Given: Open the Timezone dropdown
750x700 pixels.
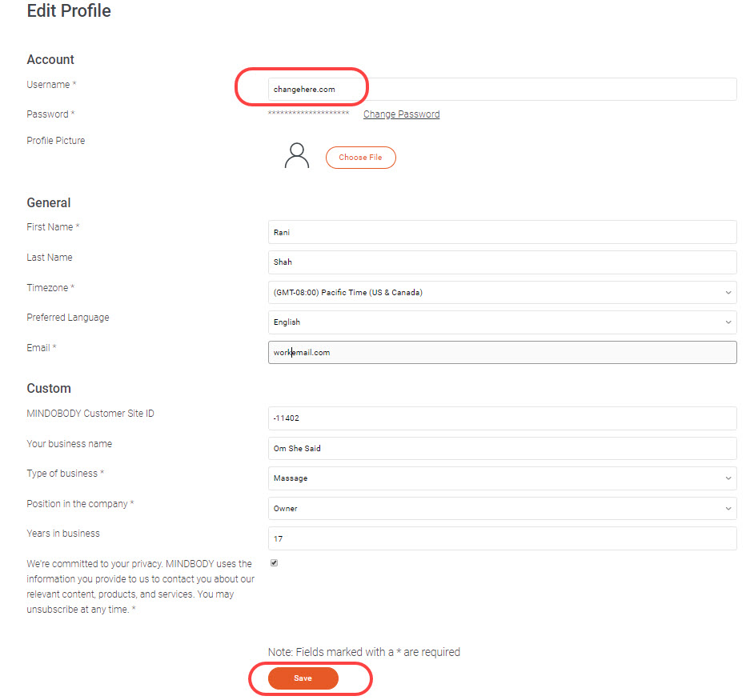Looking at the screenshot, I should coord(501,293).
